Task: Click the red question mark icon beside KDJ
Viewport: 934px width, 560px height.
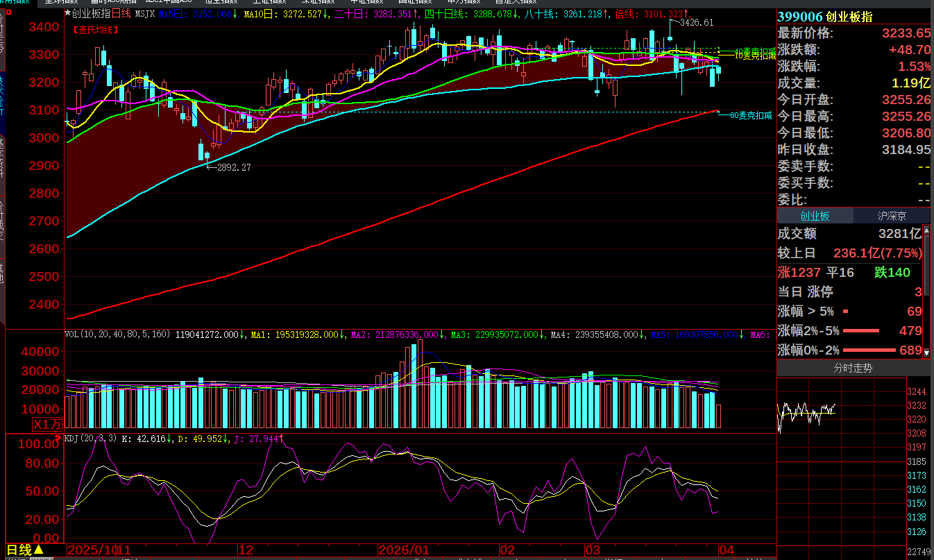Action: (58, 438)
